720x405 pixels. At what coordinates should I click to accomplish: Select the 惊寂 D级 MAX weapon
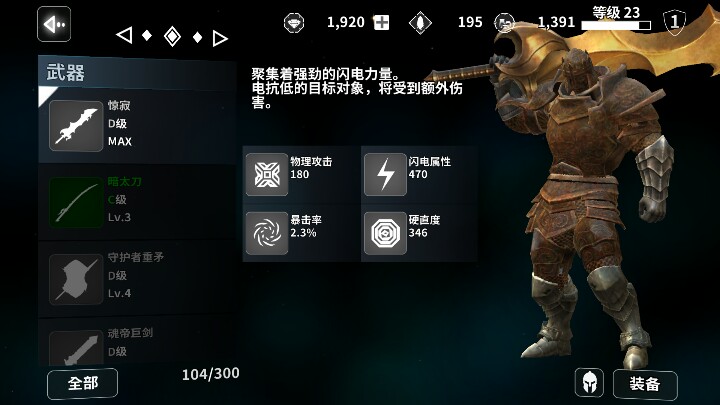tap(137, 125)
